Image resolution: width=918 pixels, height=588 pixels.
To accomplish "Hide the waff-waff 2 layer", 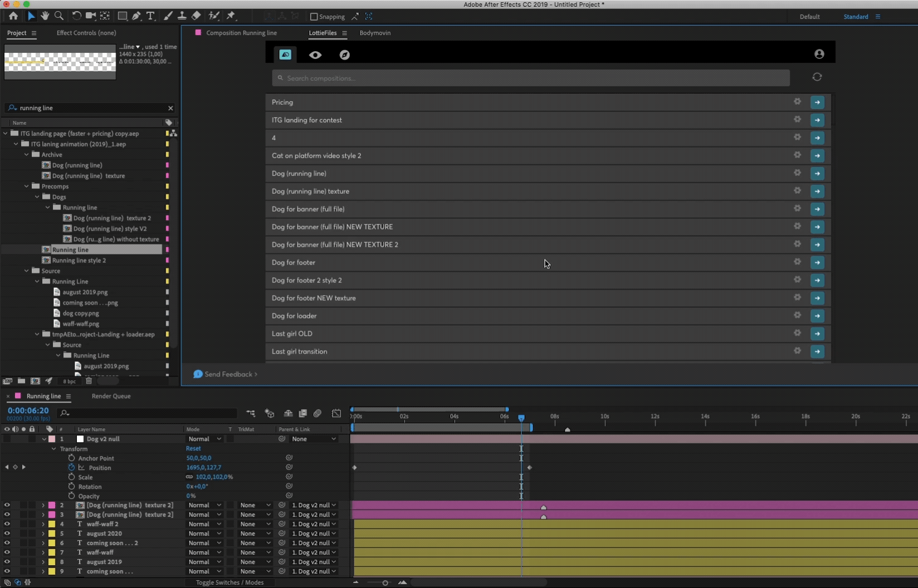I will pos(7,524).
